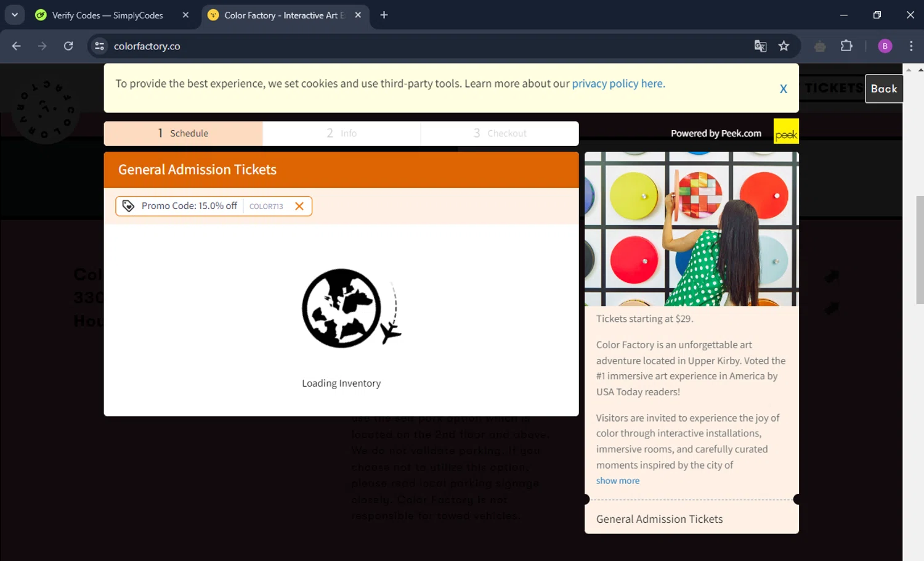Restore down the browser window
This screenshot has height=561, width=924.
pos(877,15)
